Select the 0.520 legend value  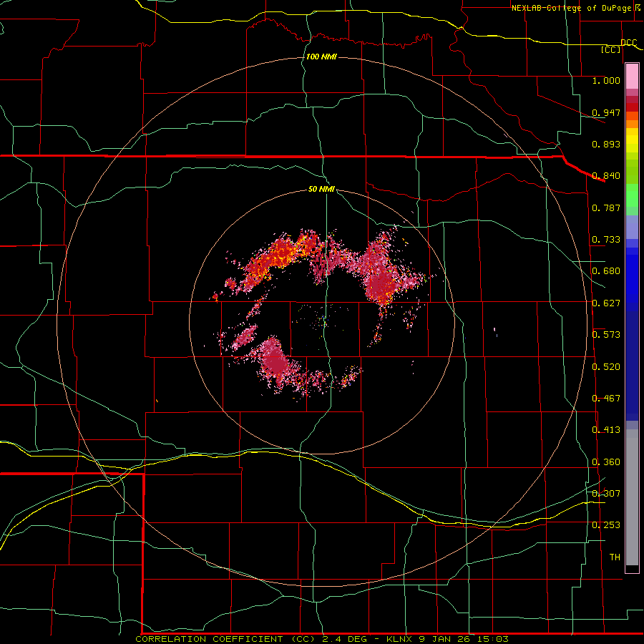pyautogui.click(x=606, y=367)
